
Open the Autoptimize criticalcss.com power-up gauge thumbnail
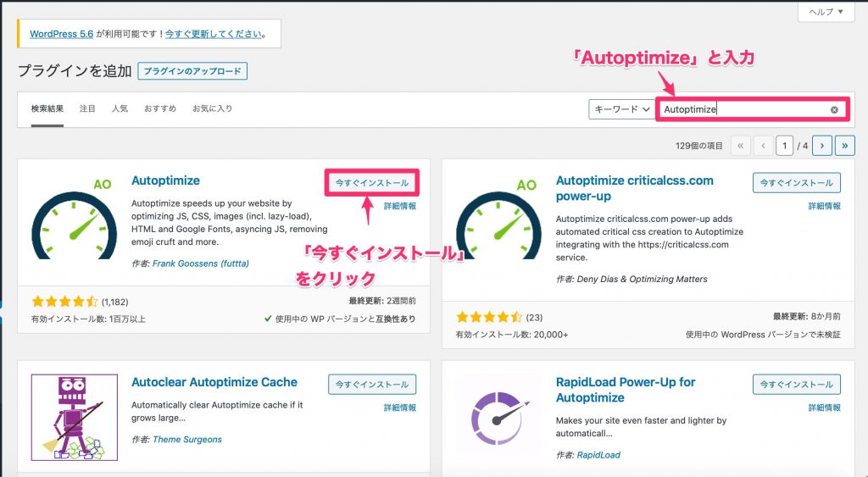coord(498,219)
